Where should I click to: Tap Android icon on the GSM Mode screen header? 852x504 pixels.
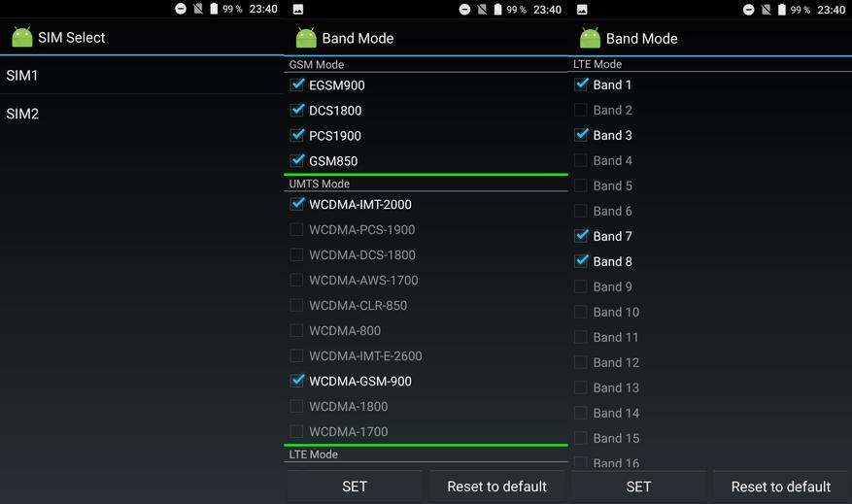[x=306, y=38]
